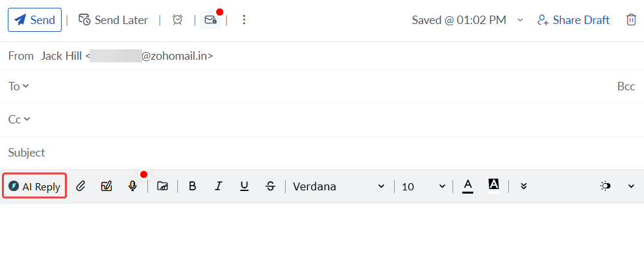
Task: Click Send Later to schedule email
Action: (x=114, y=20)
